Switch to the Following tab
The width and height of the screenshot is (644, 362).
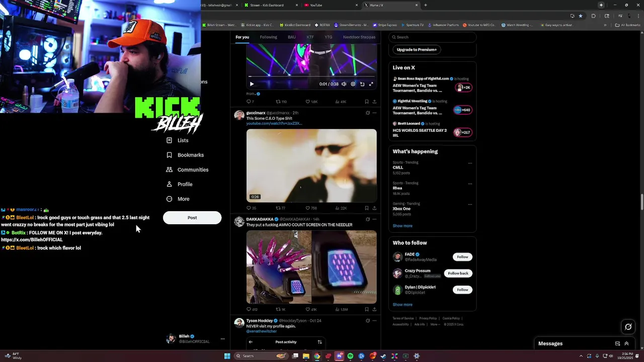click(x=268, y=37)
